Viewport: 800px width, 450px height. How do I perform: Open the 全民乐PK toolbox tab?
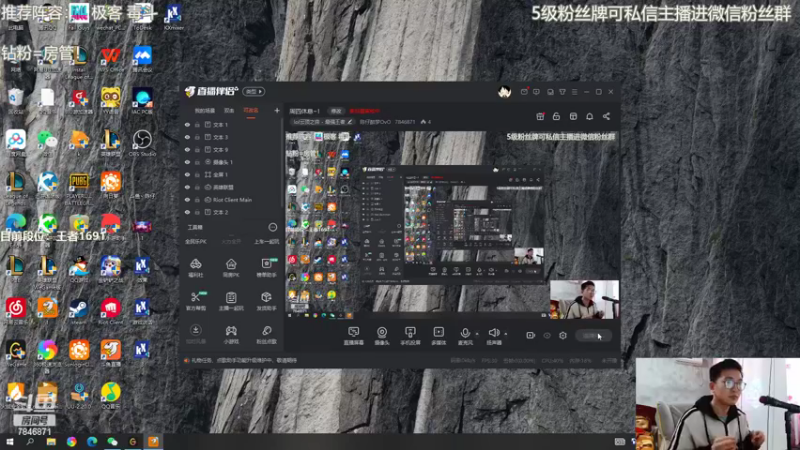[196, 242]
